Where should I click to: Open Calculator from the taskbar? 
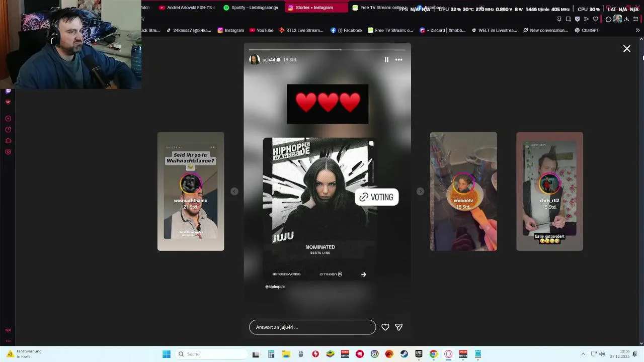pos(271,354)
